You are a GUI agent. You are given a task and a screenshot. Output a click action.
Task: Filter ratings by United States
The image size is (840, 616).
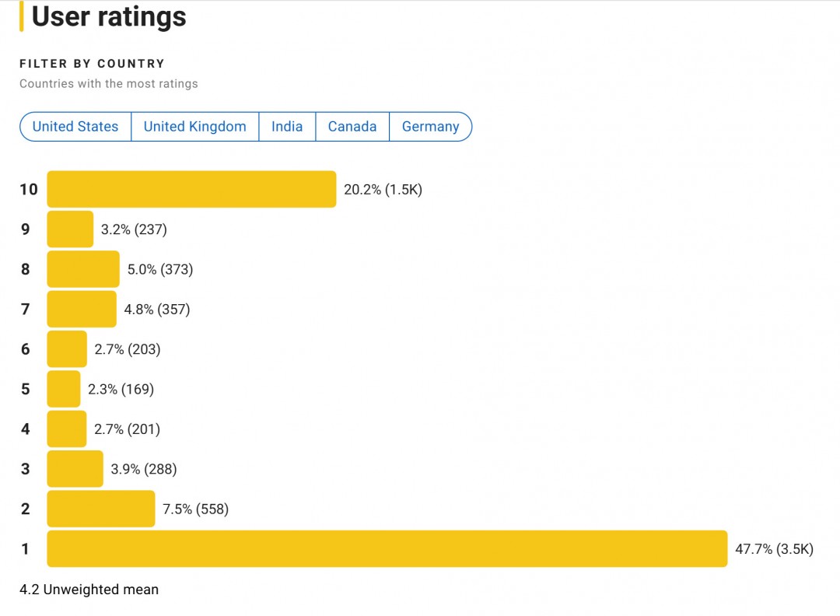point(75,127)
